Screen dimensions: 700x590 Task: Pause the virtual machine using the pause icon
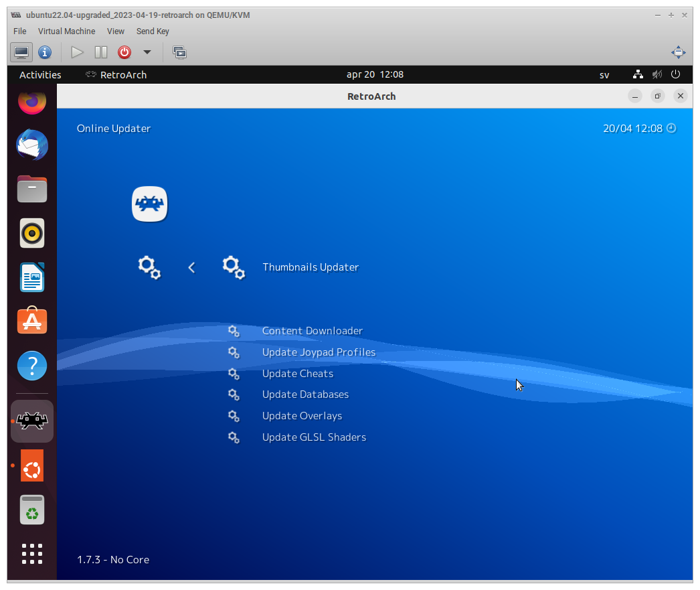100,52
